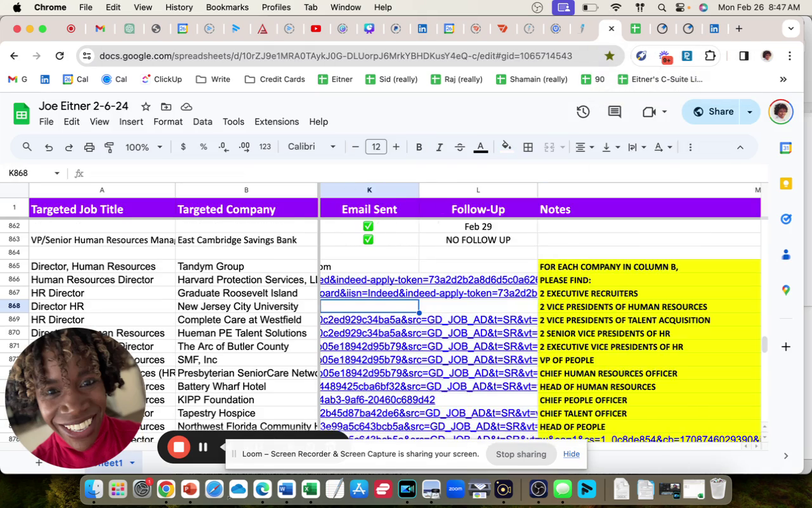The width and height of the screenshot is (812, 508).
Task: Open the fill color picker
Action: (x=506, y=147)
